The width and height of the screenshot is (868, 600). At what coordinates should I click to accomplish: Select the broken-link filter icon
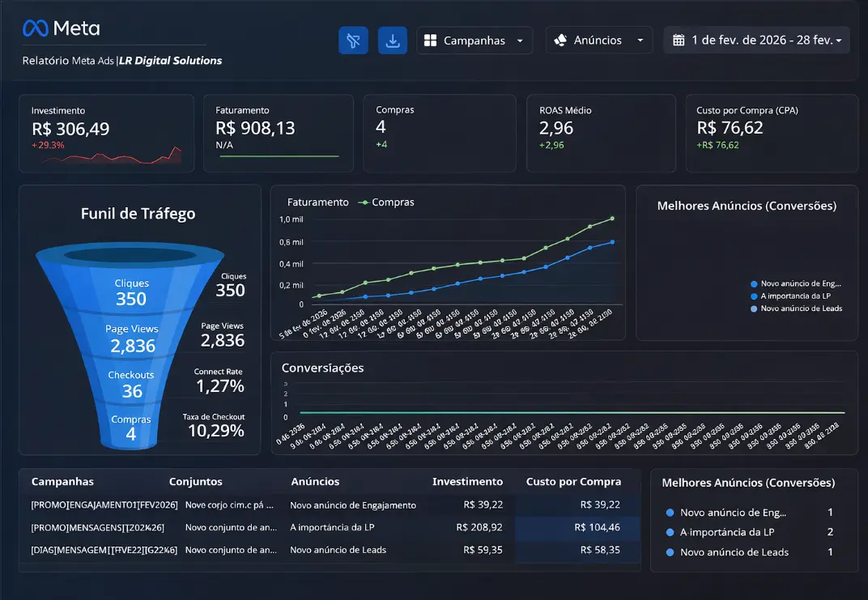tap(353, 40)
